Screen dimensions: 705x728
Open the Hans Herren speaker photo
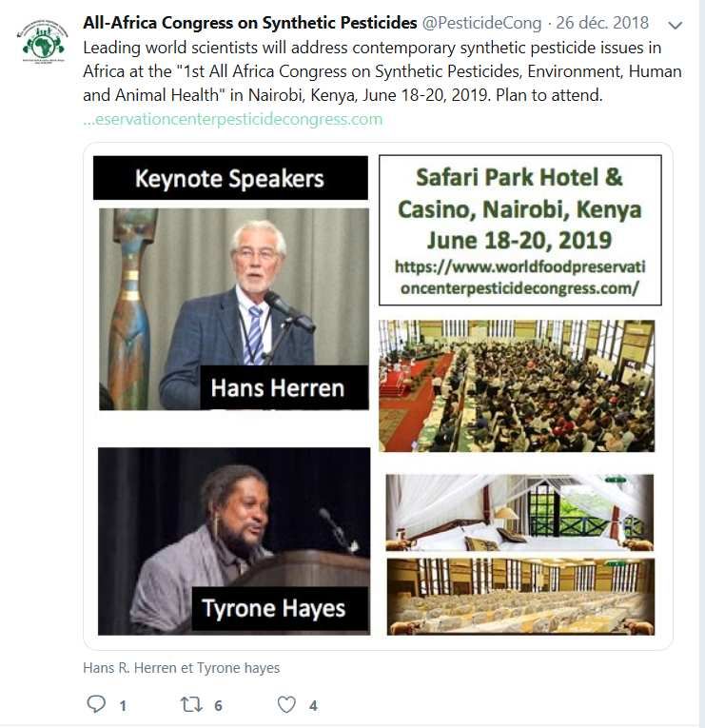[x=234, y=309]
